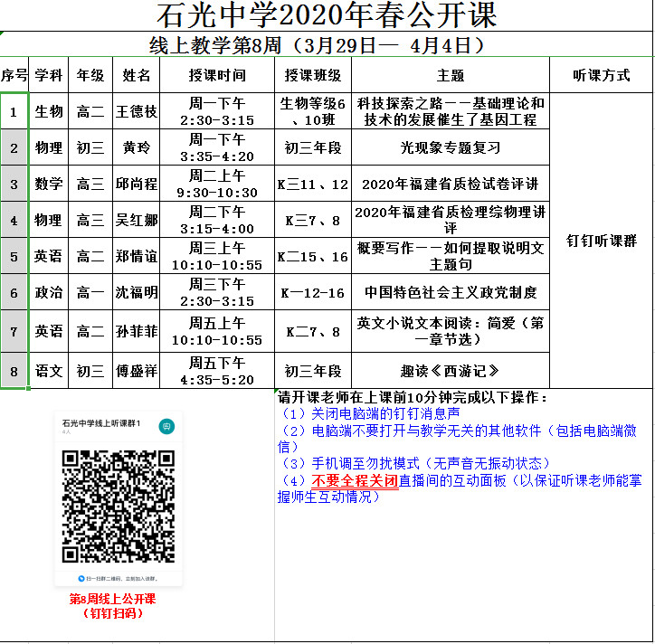Image resolution: width=655 pixels, height=644 pixels.
Task: Click the topic cell 趣读《西游记》
Action: coord(450,371)
